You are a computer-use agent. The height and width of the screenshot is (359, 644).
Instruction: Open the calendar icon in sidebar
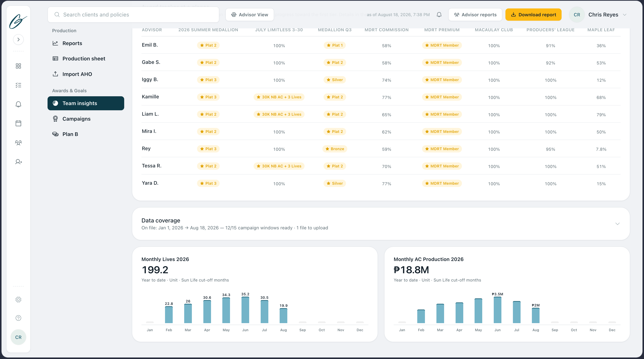tap(18, 123)
